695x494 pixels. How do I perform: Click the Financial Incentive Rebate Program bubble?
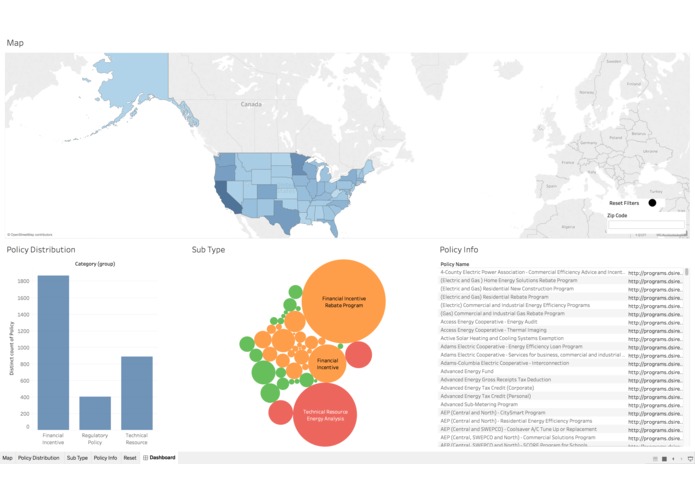click(344, 302)
